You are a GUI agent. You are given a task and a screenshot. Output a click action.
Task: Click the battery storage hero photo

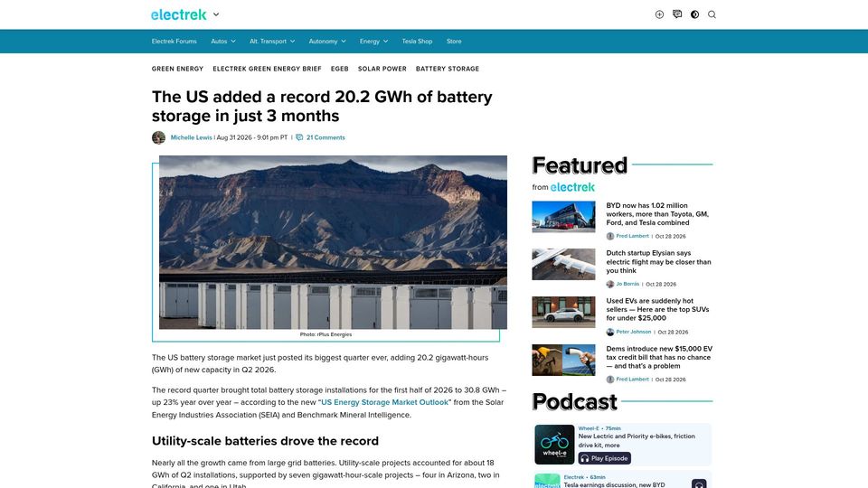pos(333,242)
